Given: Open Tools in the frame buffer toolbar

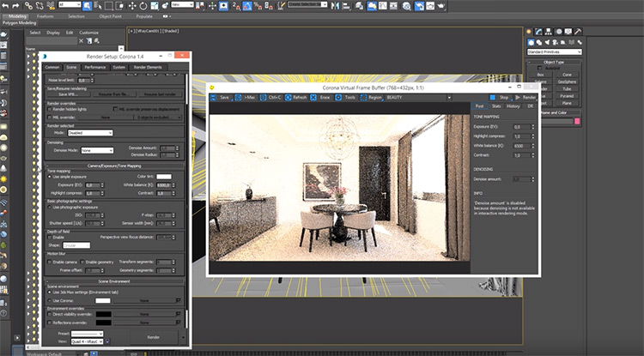Looking at the screenshot, I should [x=348, y=98].
